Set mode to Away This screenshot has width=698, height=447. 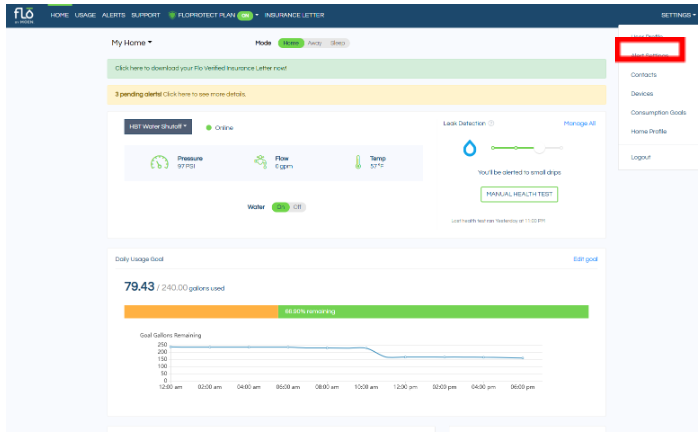click(315, 43)
